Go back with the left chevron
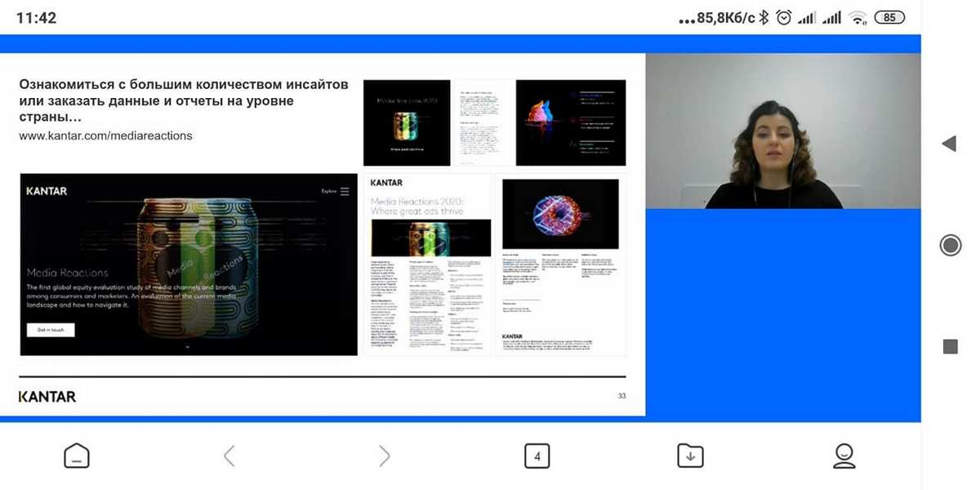This screenshot has width=980, height=490. pyautogui.click(x=229, y=456)
